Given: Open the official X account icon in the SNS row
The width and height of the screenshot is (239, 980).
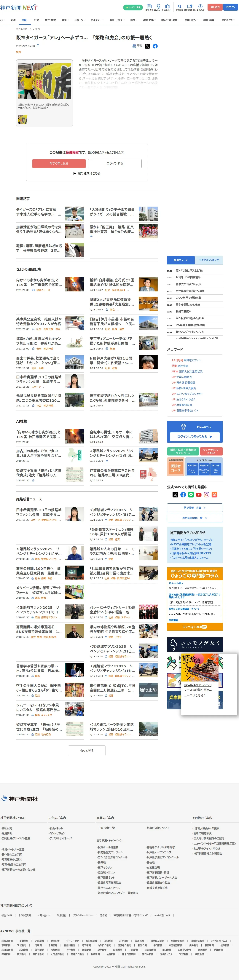Looking at the screenshot, I should [x=175, y=495].
